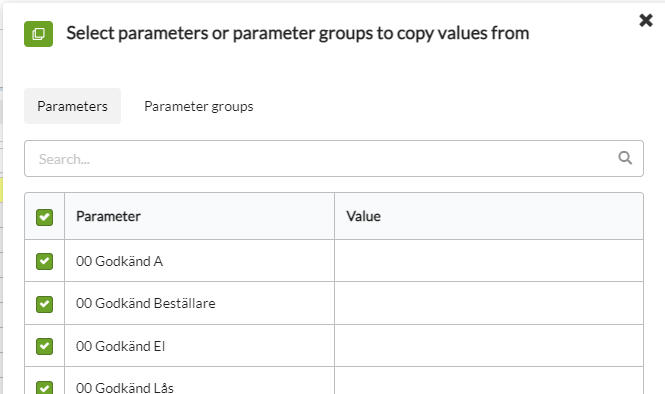Focus the Search parameters field

[334, 159]
